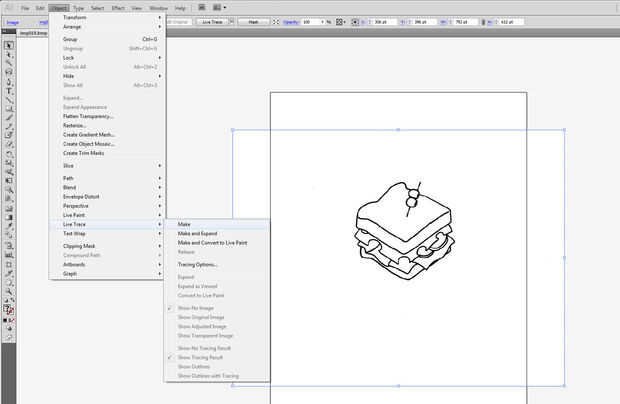The height and width of the screenshot is (404, 620).
Task: Click the fill and stroke color swatch
Action: pos(9,310)
